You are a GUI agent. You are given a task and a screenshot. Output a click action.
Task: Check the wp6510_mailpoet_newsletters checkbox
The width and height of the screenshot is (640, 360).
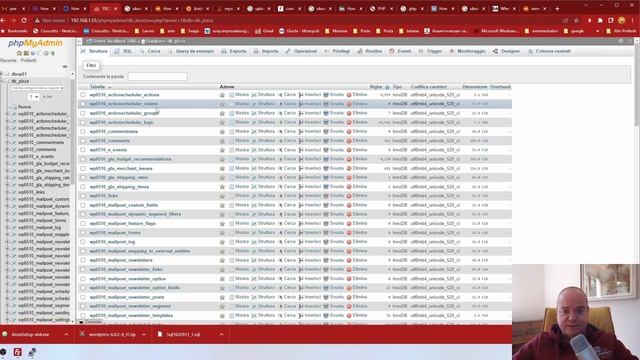point(83,260)
